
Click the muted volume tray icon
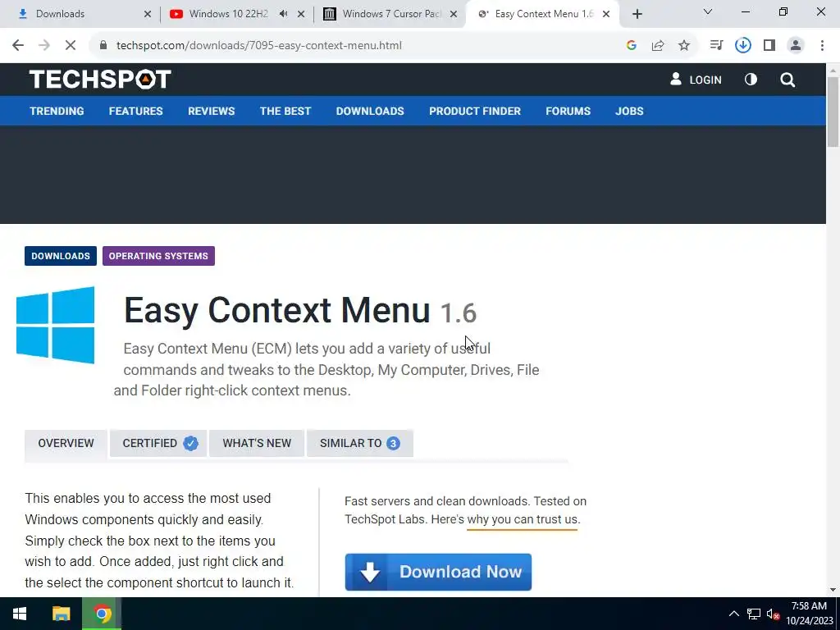coord(773,614)
